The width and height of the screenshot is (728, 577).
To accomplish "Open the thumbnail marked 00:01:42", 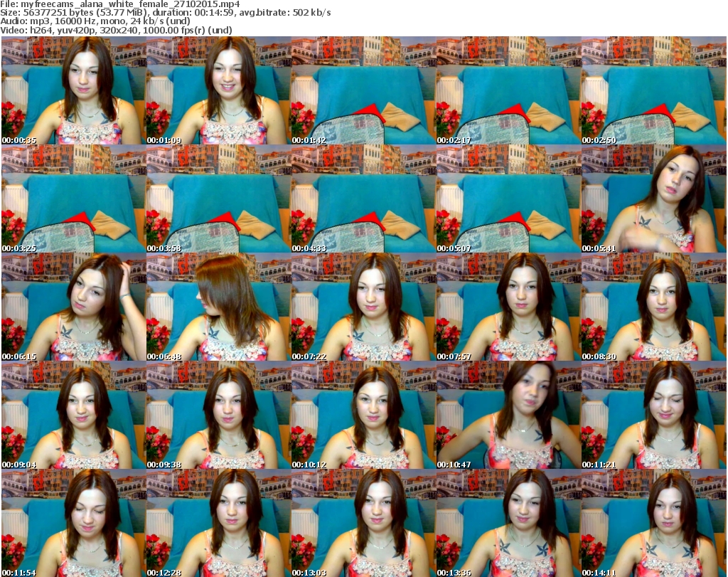I will pos(363,90).
